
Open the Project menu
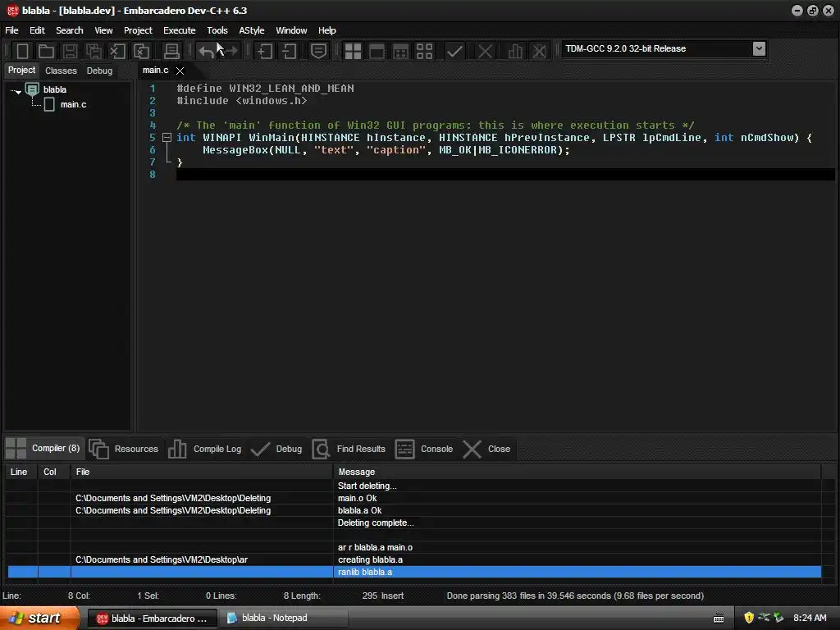[138, 30]
